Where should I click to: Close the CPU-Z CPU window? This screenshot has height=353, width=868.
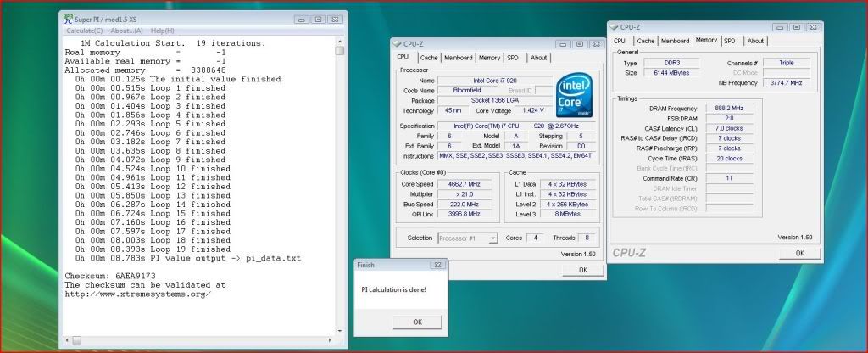[x=596, y=44]
